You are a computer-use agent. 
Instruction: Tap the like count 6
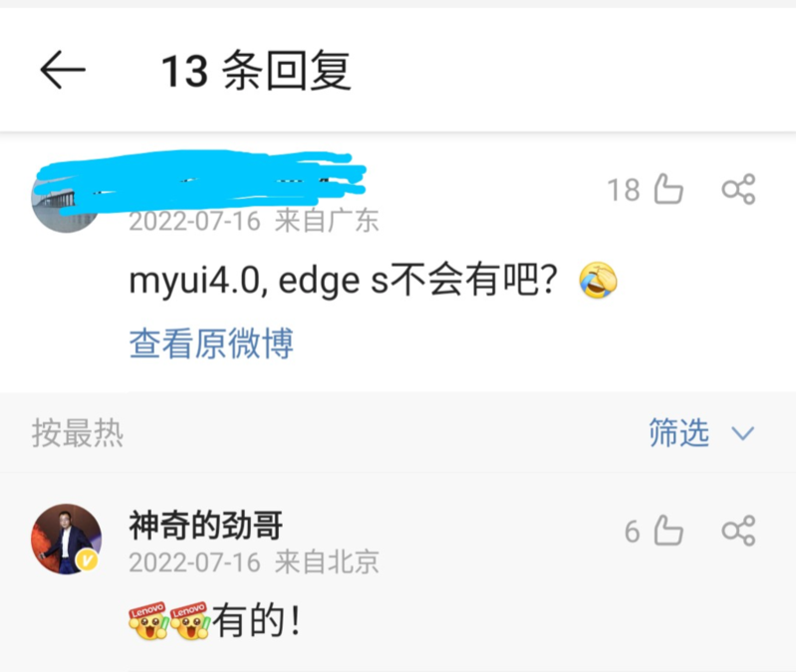click(632, 532)
